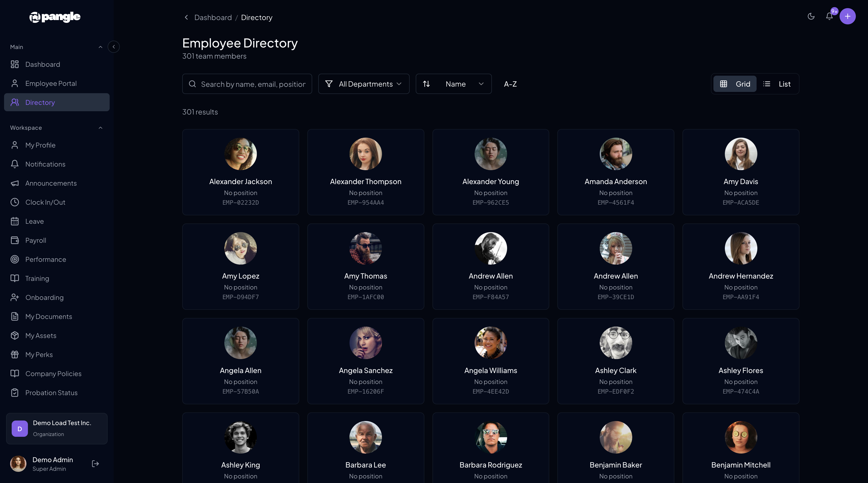868x483 pixels.
Task: Navigate to the Payroll section
Action: [36, 240]
